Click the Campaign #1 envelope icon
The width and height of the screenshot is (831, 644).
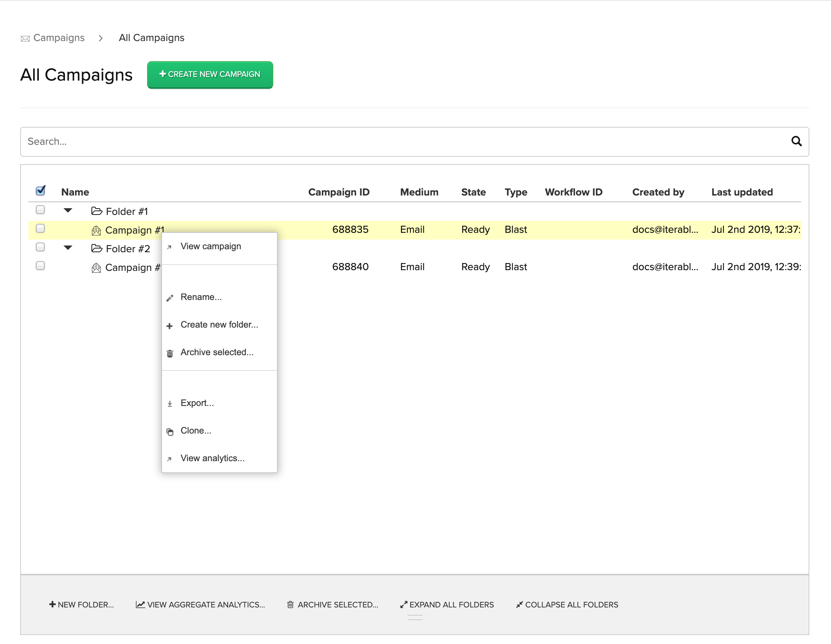coord(96,231)
